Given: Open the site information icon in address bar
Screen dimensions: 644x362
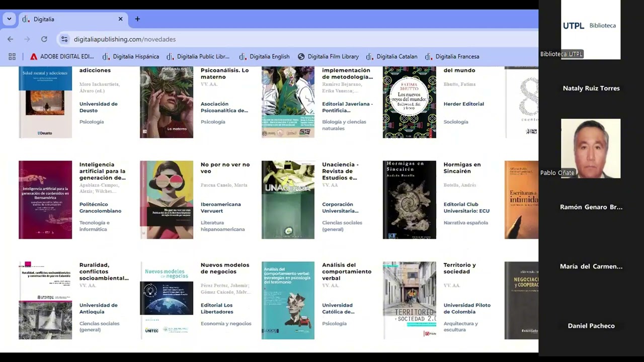Looking at the screenshot, I should pos(64,39).
